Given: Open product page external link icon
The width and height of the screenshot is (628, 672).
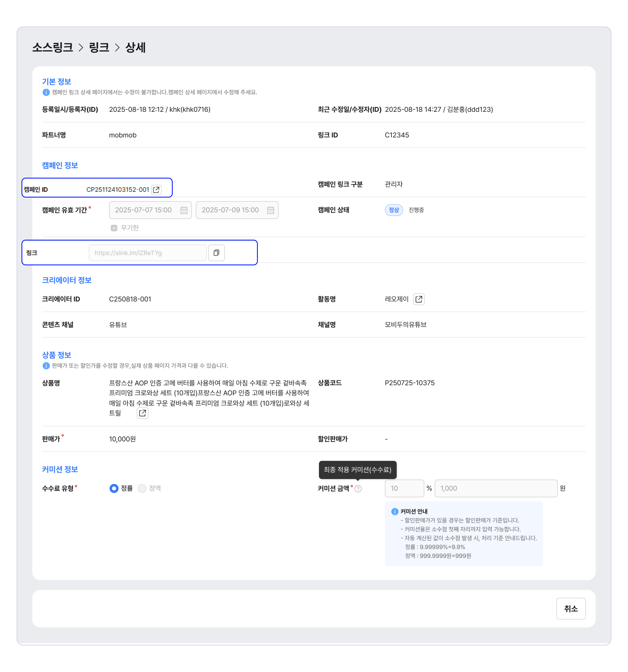Looking at the screenshot, I should pos(142,413).
